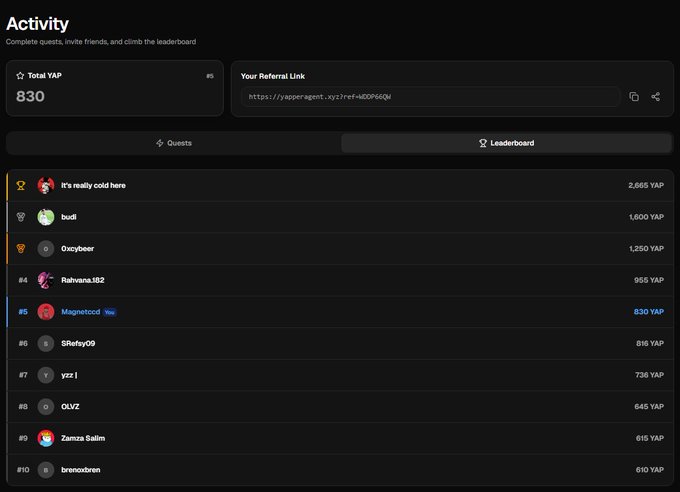The image size is (680, 492).
Task: Click the 'OLVZ' username
Action: (x=70, y=407)
